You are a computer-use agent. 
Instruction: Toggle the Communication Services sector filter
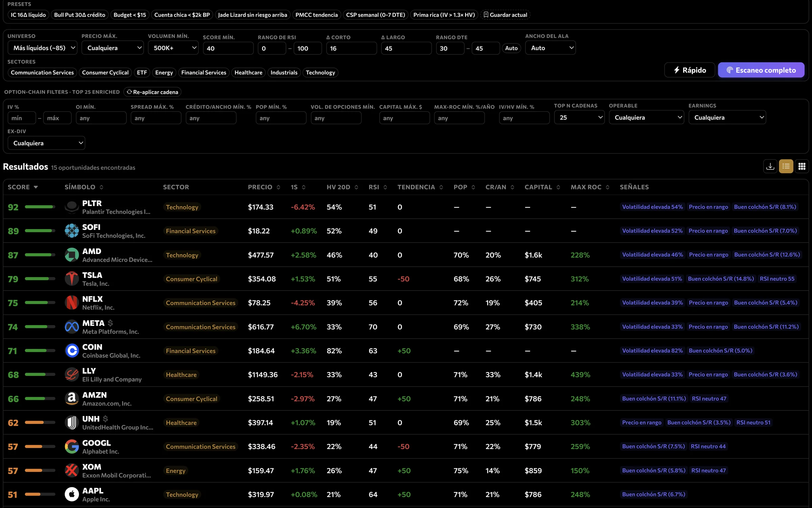42,72
